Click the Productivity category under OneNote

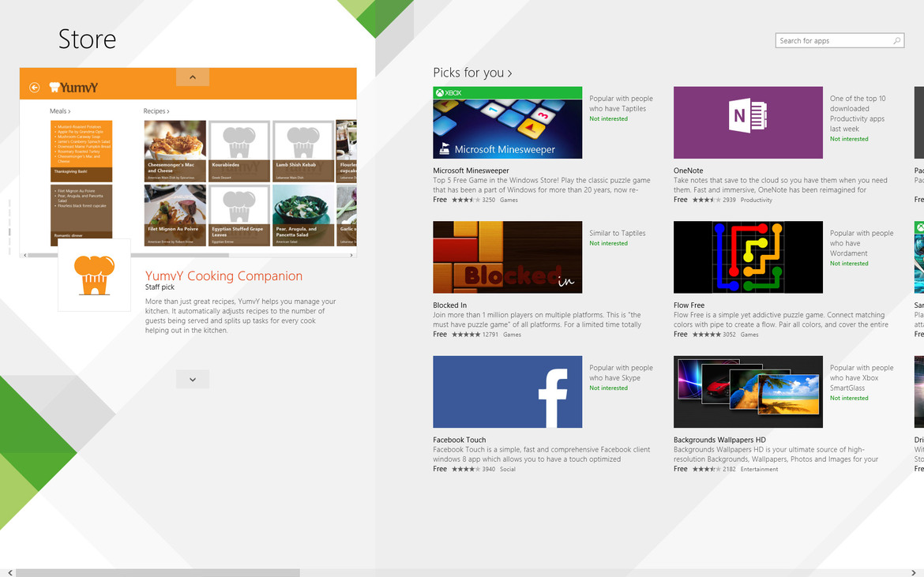756,200
